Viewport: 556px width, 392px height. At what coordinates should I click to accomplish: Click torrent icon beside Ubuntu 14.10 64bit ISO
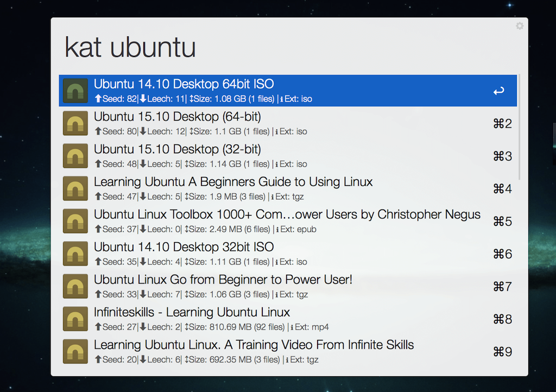pyautogui.click(x=75, y=91)
